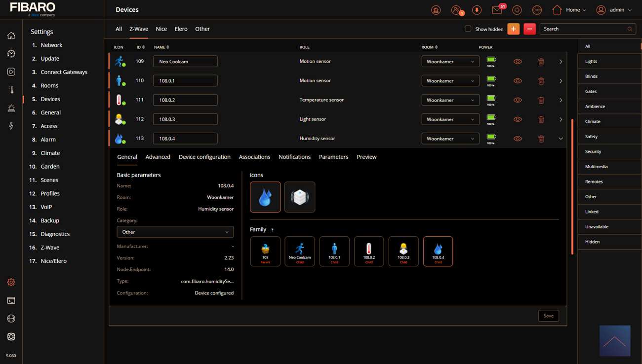642x364 pixels.
Task: Open the settings gear in left sidebar
Action: pyautogui.click(x=11, y=282)
